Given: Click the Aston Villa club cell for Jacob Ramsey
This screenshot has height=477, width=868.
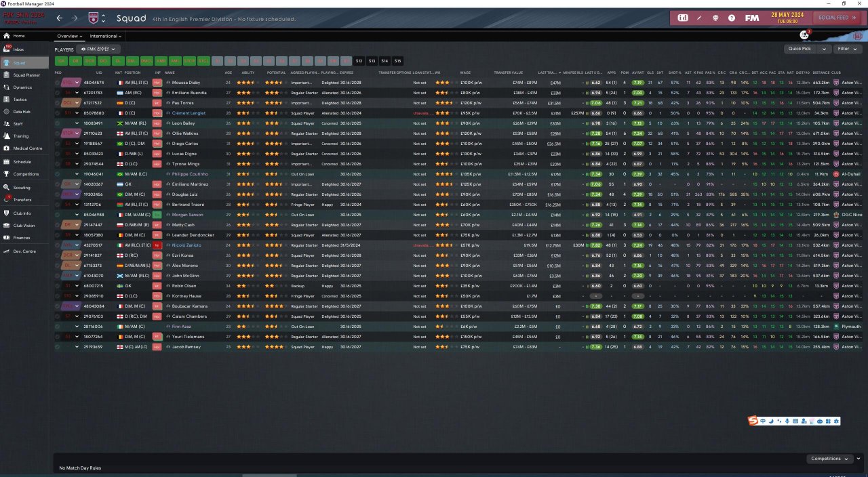Looking at the screenshot, I should (846, 347).
